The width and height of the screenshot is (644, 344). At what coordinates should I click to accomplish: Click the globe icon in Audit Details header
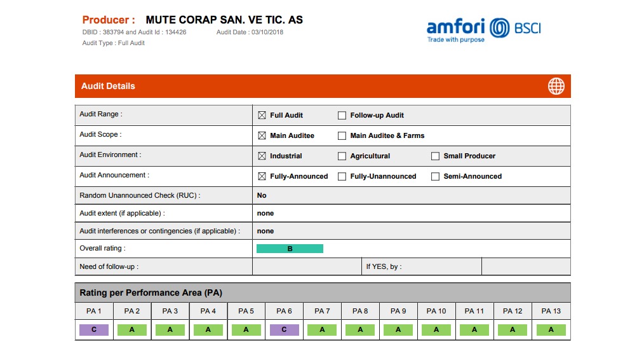tap(556, 86)
